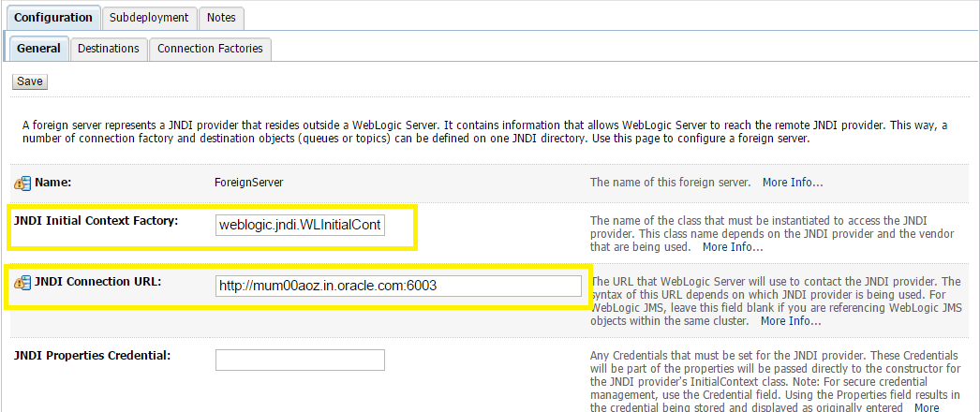The height and width of the screenshot is (412, 980).
Task: Click 'The name of this foreign server.' description
Action: click(x=670, y=183)
